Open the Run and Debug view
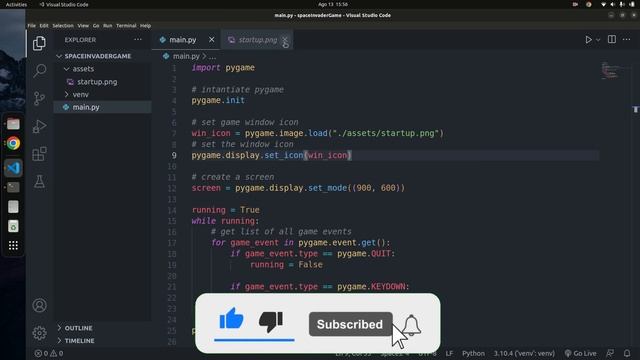The height and width of the screenshot is (360, 640). (39, 126)
